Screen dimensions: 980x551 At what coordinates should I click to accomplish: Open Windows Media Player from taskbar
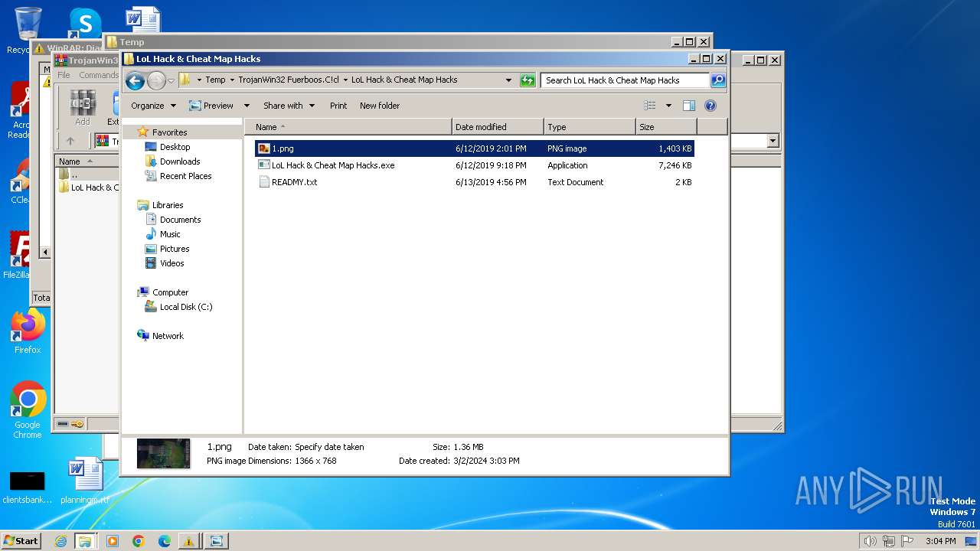point(113,541)
